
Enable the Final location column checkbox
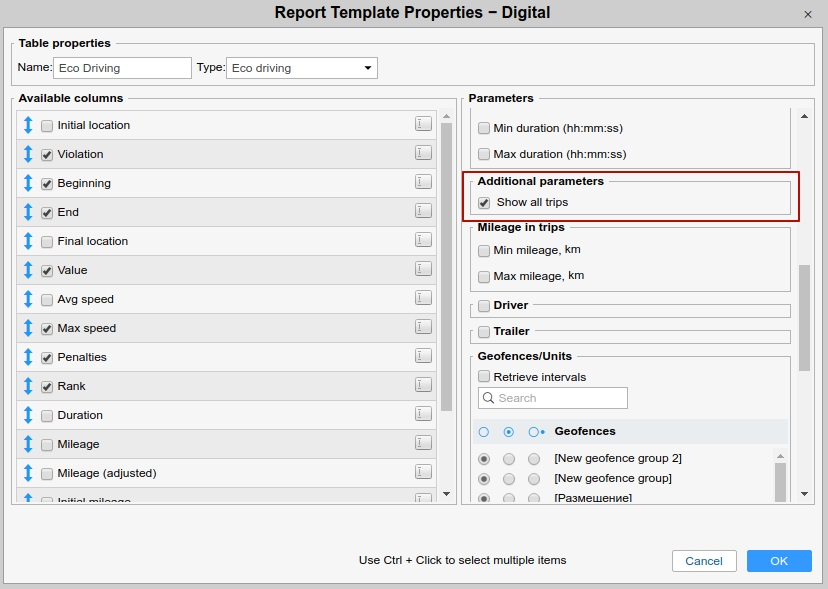coord(47,242)
